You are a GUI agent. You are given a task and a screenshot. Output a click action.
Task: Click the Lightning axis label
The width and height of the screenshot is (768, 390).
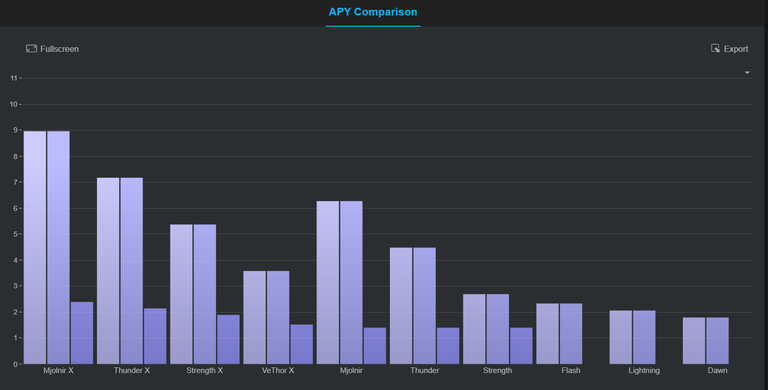pos(644,370)
